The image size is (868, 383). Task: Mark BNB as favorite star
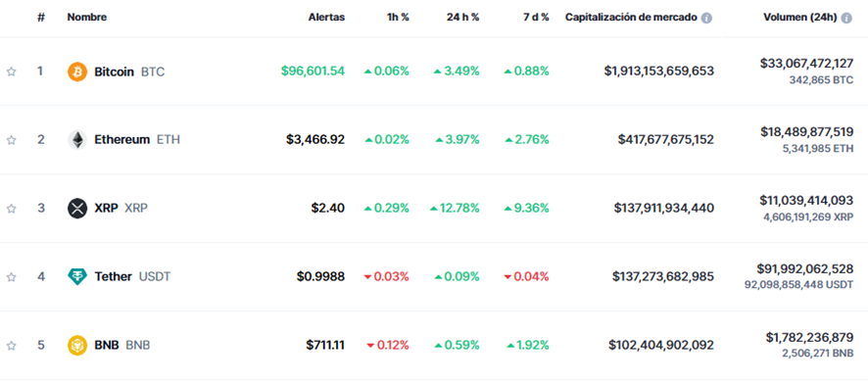(x=11, y=346)
